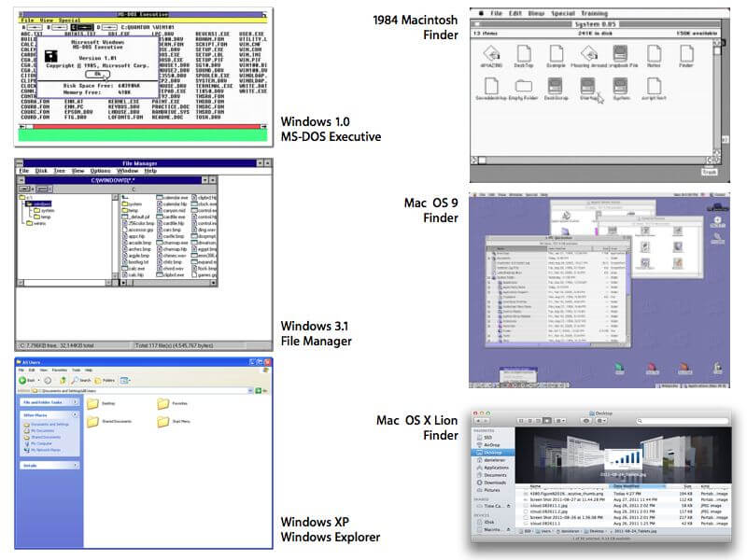This screenshot has height=560, width=747.
Task: Expand the Details panel in Windows Explorer
Action: coord(76,465)
